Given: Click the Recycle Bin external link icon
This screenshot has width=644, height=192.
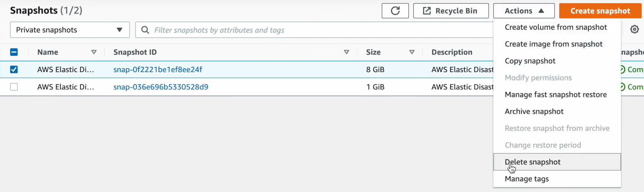Looking at the screenshot, I should click(x=427, y=11).
